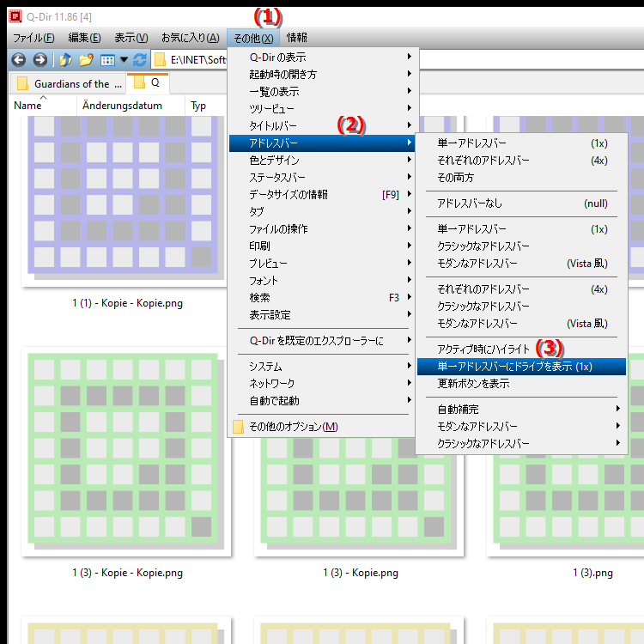Click the Q-Dir red application icon
The image size is (644, 644).
15,16
